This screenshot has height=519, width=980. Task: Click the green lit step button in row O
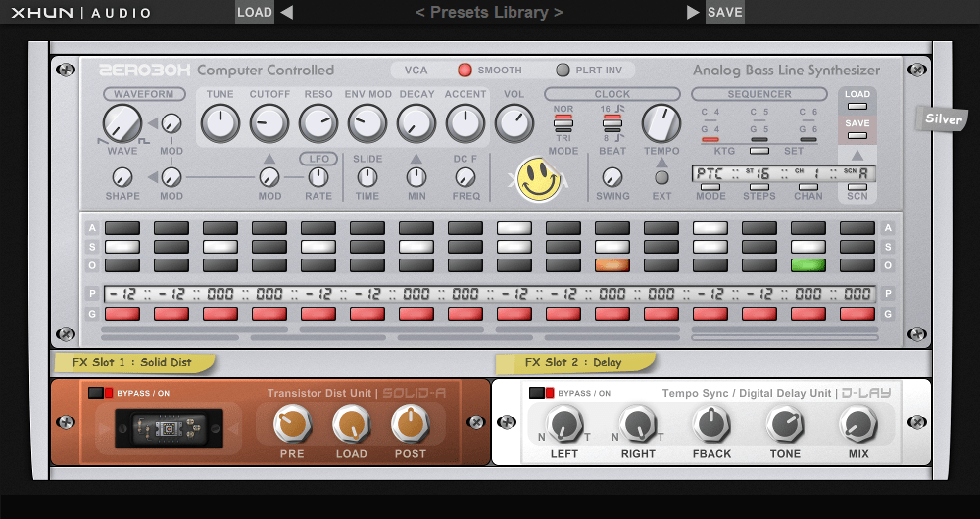pos(808,265)
